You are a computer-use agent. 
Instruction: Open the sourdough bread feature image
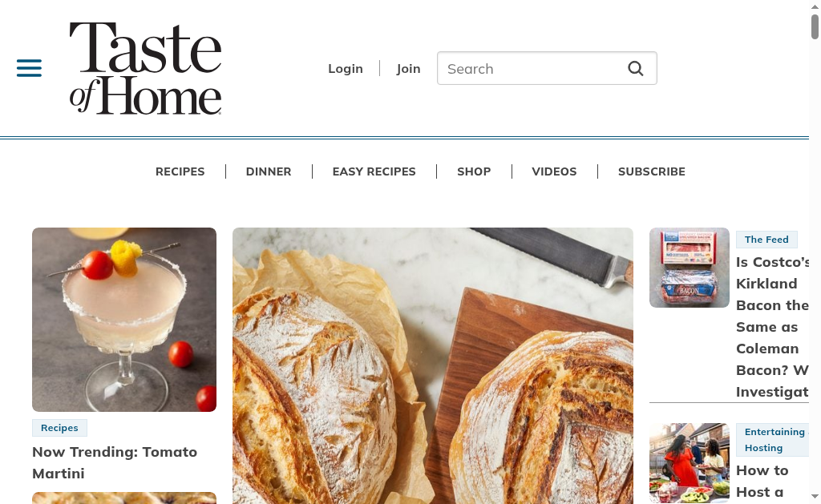coord(433,365)
